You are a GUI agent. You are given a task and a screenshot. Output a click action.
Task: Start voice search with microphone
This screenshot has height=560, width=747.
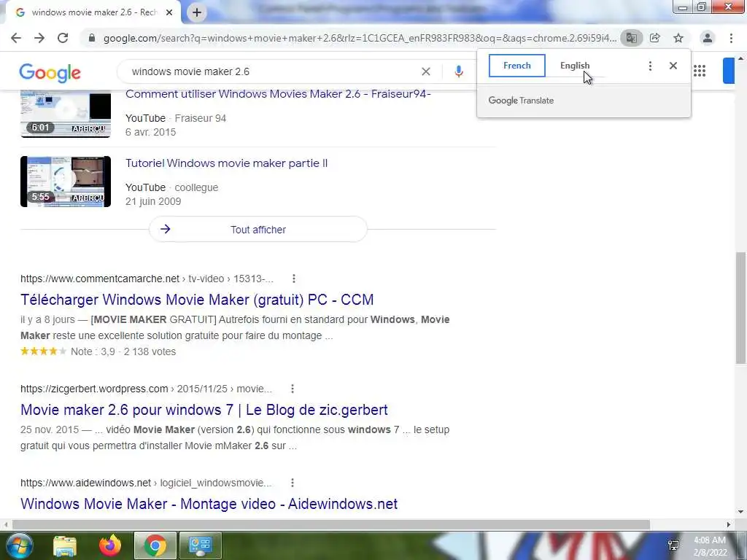tap(458, 71)
